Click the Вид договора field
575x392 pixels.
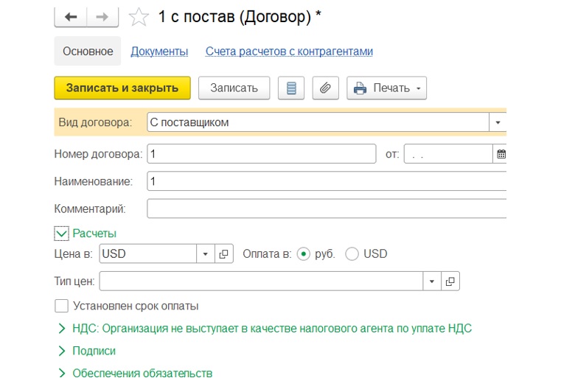pyautogui.click(x=318, y=122)
